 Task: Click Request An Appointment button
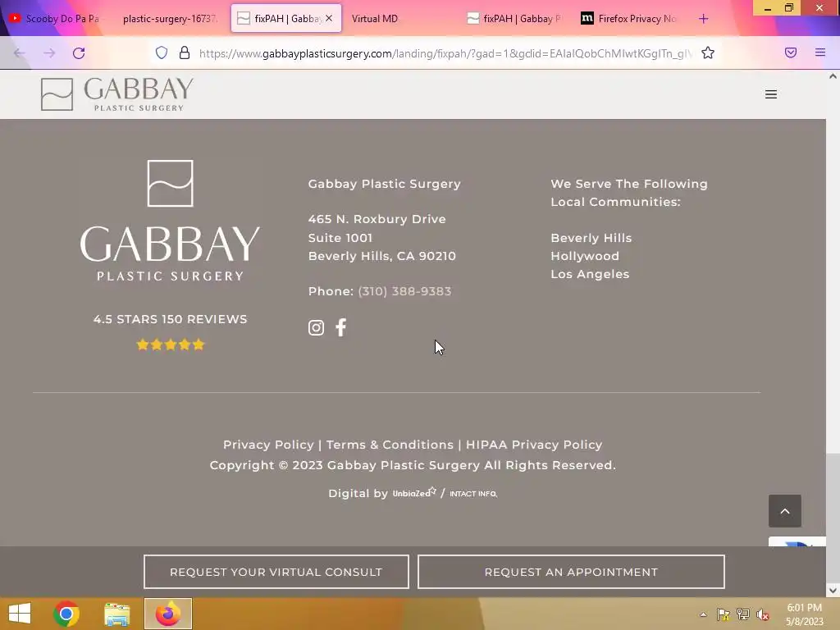pos(571,572)
